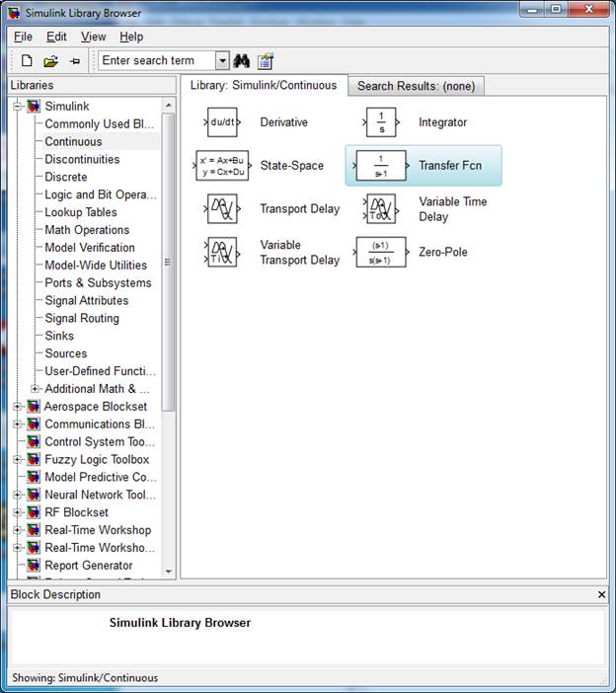Open a model with folder icon
Image resolution: width=616 pixels, height=693 pixels.
50,61
